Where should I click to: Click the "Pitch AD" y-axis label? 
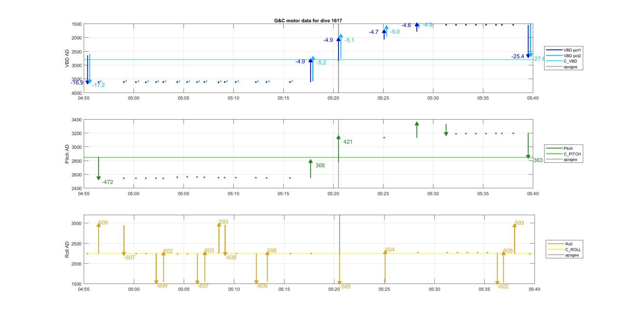(67, 154)
